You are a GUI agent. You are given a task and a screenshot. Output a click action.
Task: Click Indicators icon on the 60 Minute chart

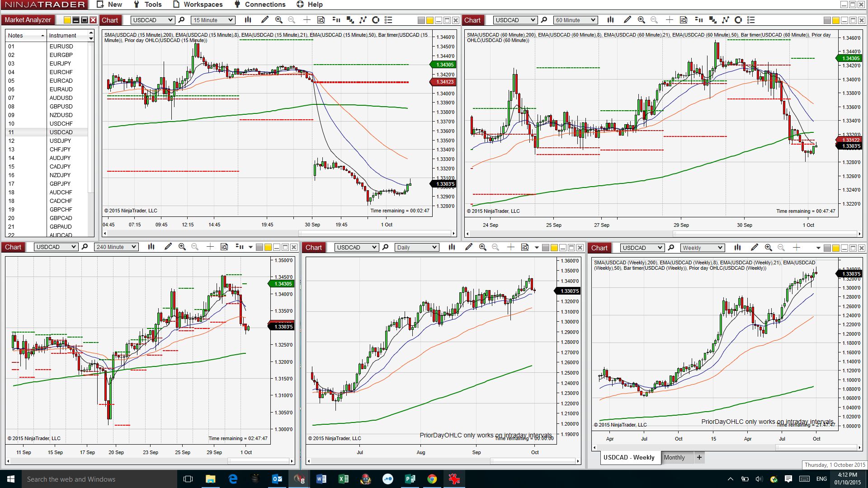coord(726,20)
